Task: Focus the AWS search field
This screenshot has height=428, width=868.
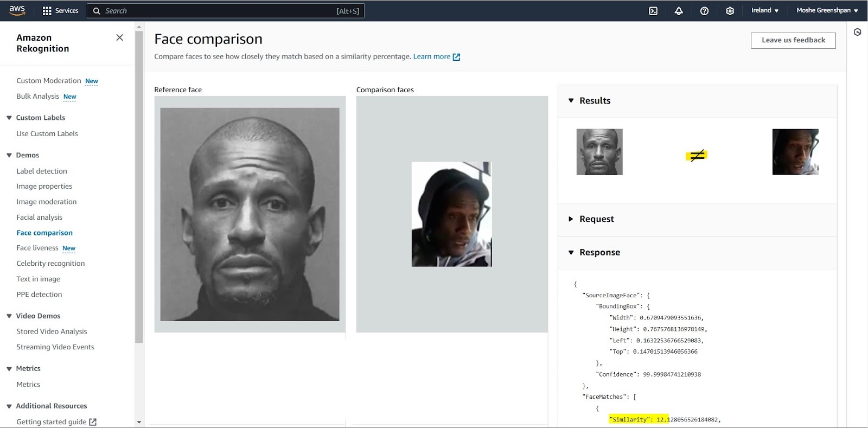Action: click(225, 11)
